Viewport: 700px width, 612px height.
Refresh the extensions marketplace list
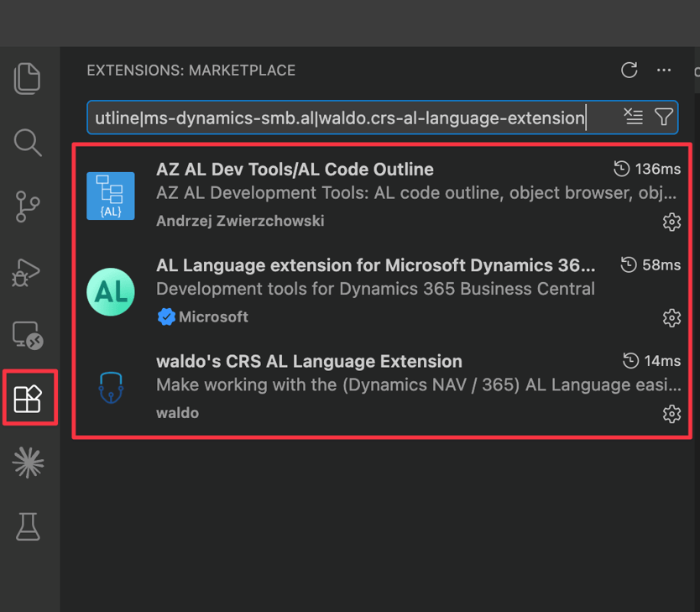(629, 70)
